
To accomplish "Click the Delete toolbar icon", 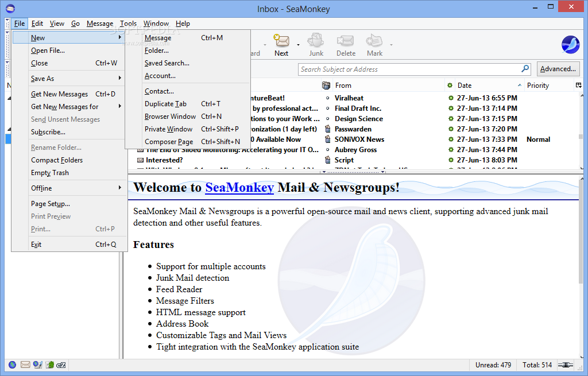I will click(x=345, y=41).
